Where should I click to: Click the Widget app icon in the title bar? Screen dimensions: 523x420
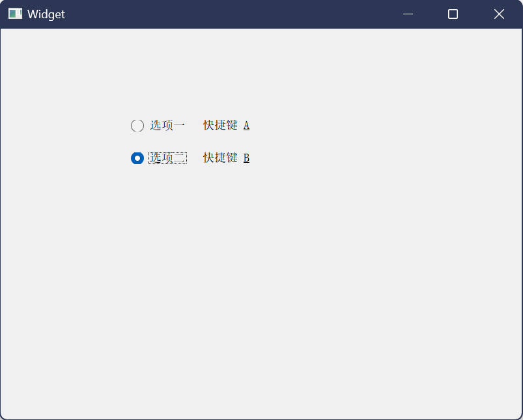pyautogui.click(x=15, y=14)
